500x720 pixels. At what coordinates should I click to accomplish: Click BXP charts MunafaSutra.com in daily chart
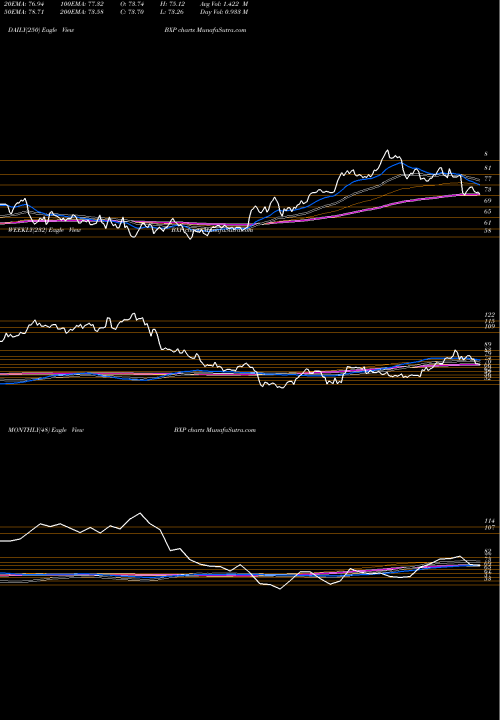[205, 30]
